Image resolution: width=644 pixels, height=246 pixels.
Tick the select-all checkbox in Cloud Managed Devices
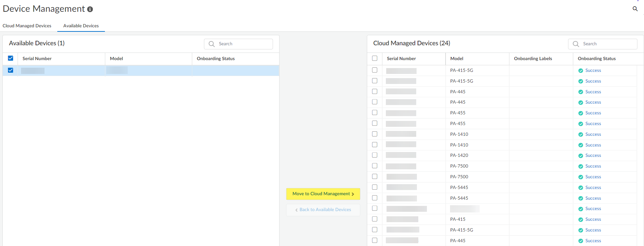[x=375, y=58]
